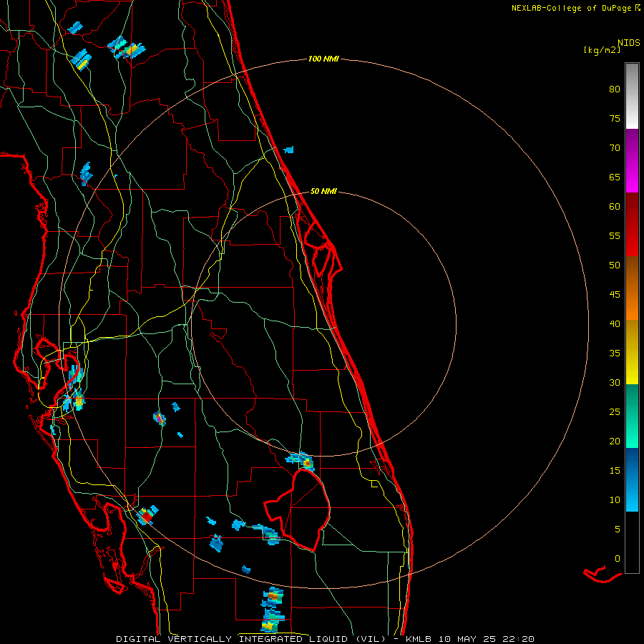Image resolution: width=644 pixels, height=644 pixels.
Task: Click the 50 NMI range ring label
Action: 323,191
